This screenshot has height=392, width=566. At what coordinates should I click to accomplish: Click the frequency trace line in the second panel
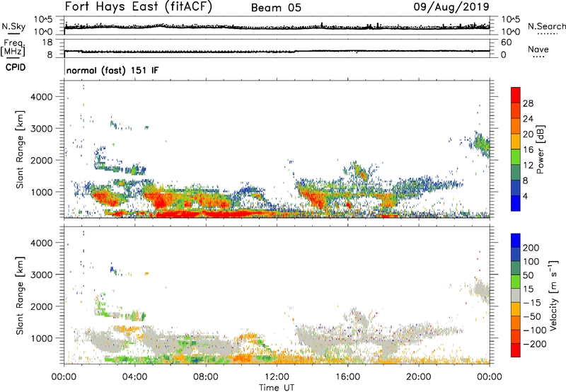277,51
